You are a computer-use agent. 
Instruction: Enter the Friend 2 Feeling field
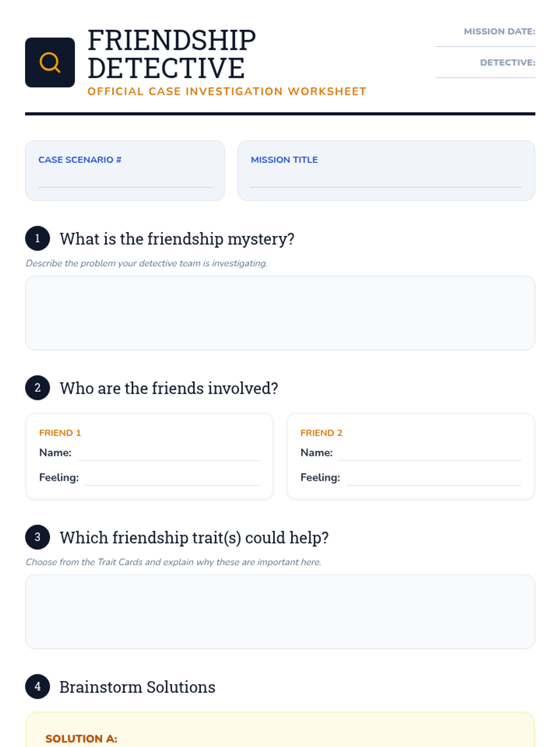click(434, 479)
